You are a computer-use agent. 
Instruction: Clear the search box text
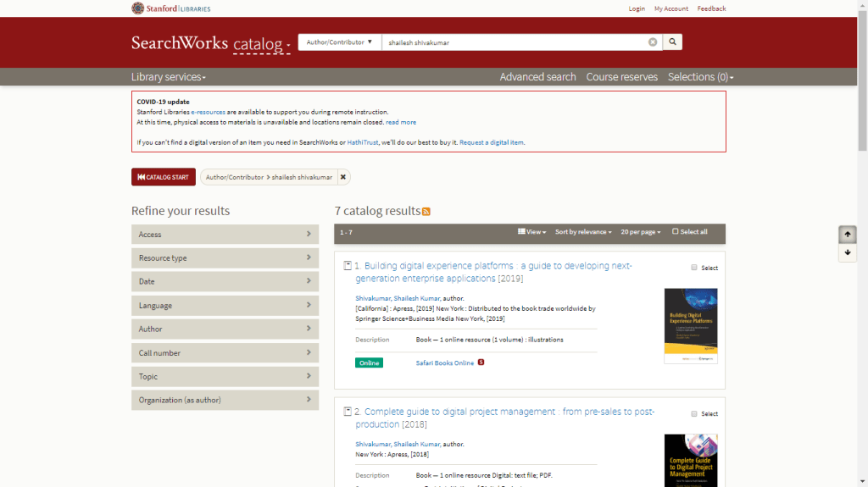click(x=653, y=42)
